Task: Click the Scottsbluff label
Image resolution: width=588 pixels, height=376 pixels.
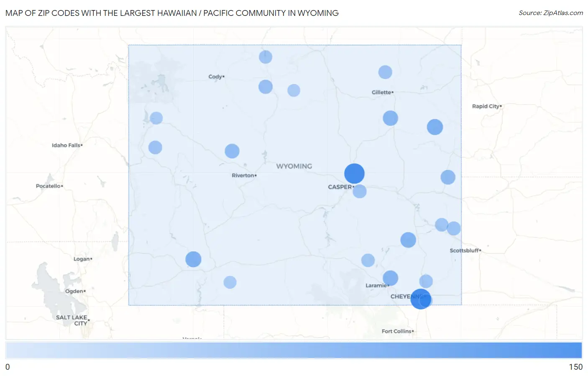Action: click(465, 251)
